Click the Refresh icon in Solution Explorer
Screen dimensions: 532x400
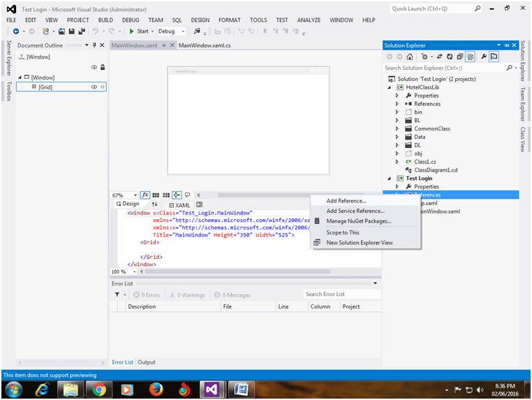pyautogui.click(x=448, y=57)
